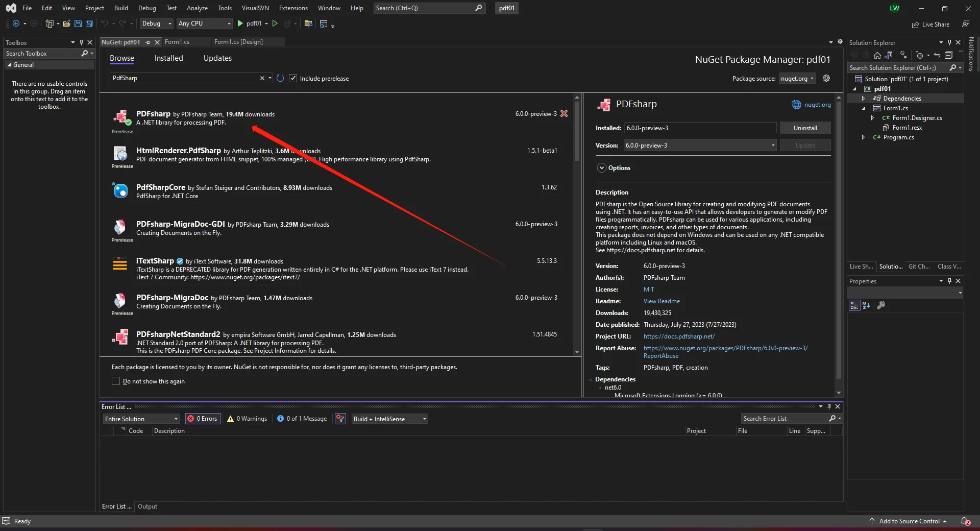This screenshot has height=531, width=980.
Task: Expand the Options section
Action: click(x=602, y=168)
